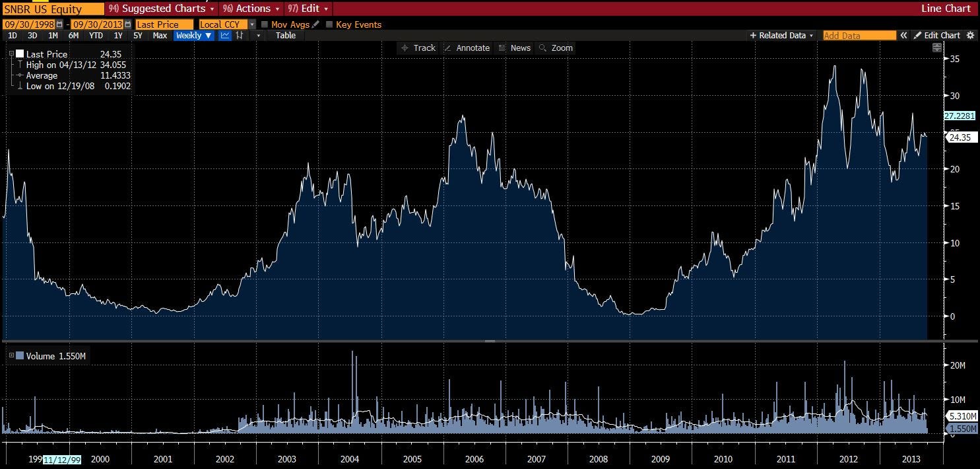Switch to the bar chart type icon
This screenshot has height=469, width=980.
[x=238, y=36]
